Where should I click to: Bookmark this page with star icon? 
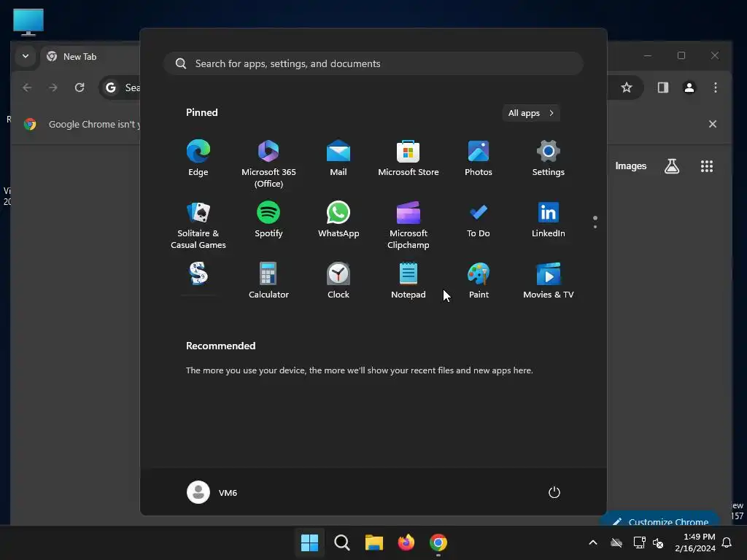(627, 87)
